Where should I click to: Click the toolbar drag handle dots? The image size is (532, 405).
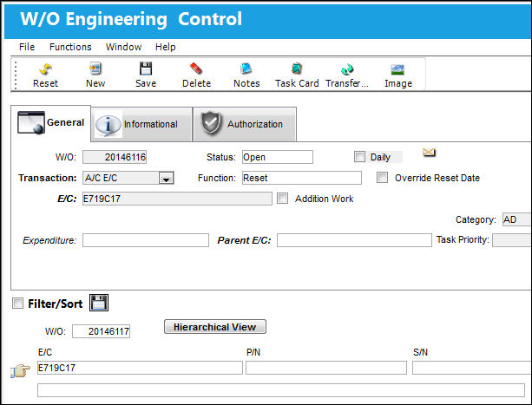(x=16, y=75)
